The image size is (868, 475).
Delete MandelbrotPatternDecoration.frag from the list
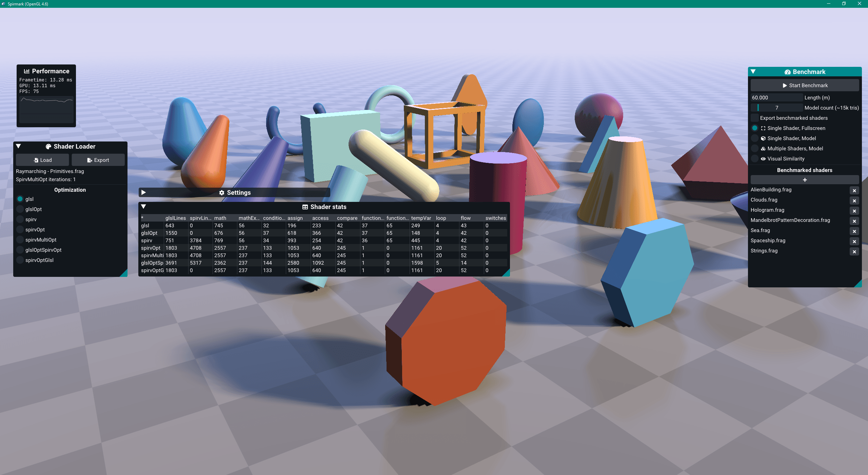[854, 221]
